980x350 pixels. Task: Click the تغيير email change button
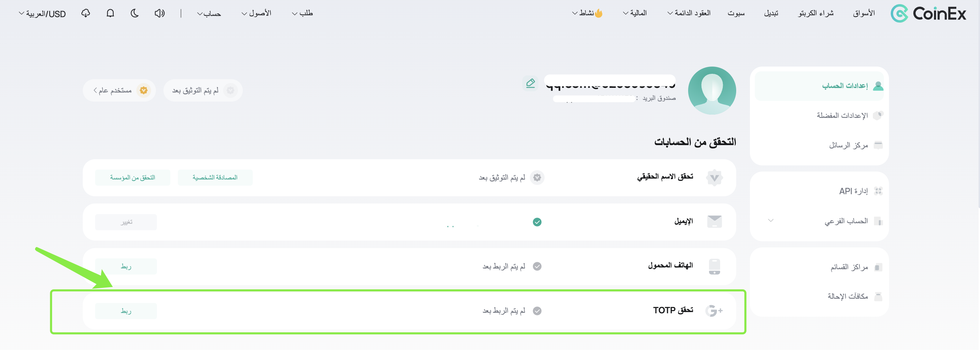pyautogui.click(x=126, y=222)
